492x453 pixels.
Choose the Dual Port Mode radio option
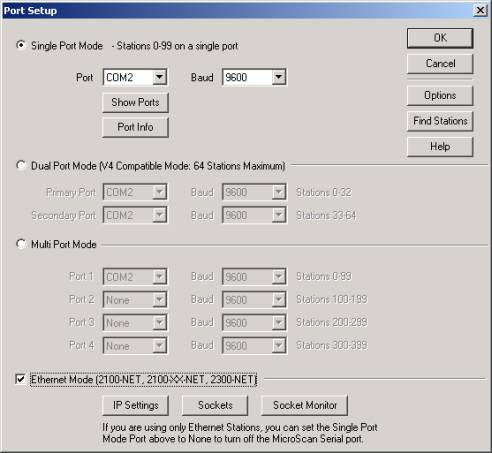(x=21, y=165)
